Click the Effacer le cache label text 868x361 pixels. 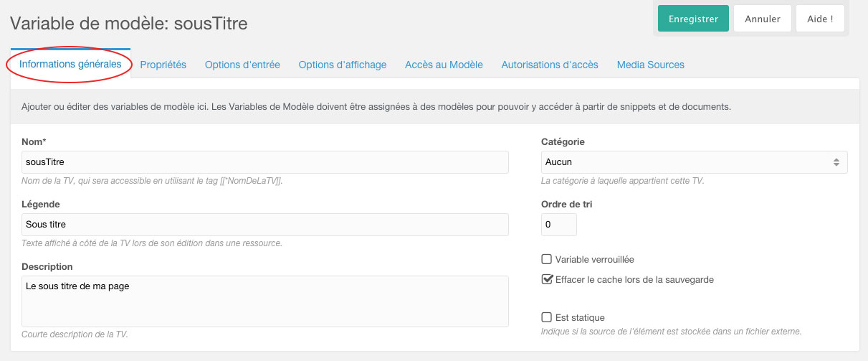tap(634, 279)
